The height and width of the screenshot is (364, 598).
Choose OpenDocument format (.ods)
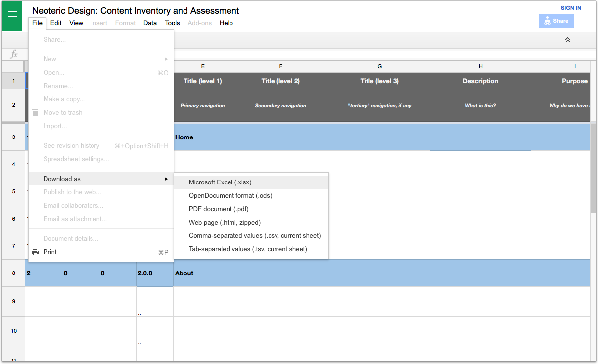pyautogui.click(x=251, y=195)
